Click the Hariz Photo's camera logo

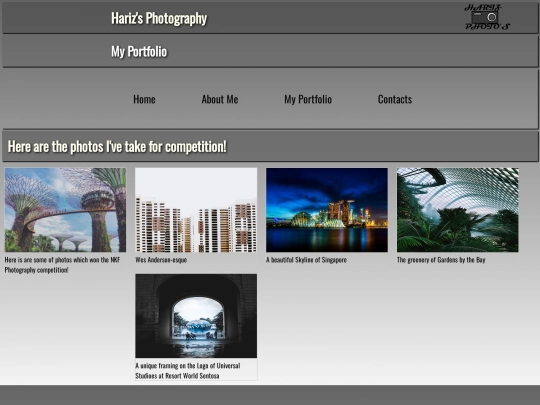point(487,17)
